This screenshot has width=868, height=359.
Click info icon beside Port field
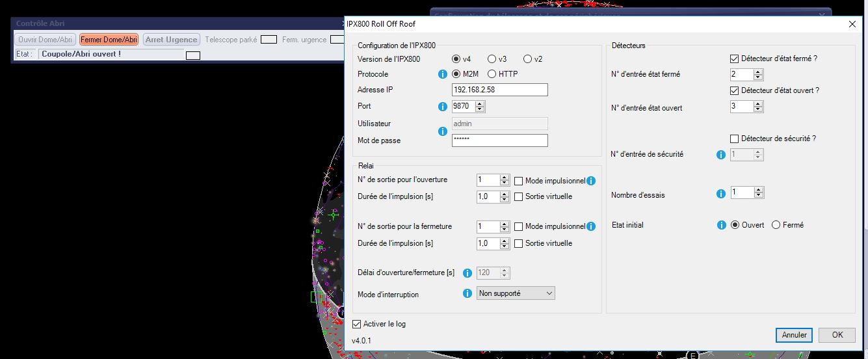point(443,107)
